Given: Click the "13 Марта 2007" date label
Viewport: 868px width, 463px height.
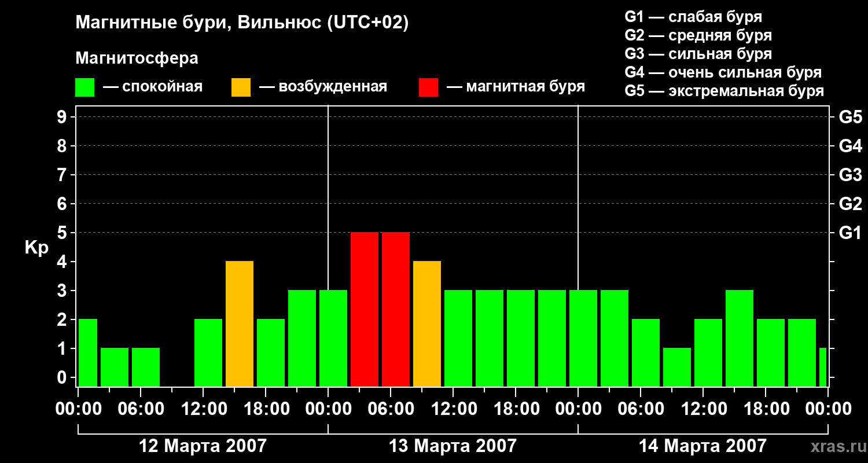Looking at the screenshot, I should point(453,446).
